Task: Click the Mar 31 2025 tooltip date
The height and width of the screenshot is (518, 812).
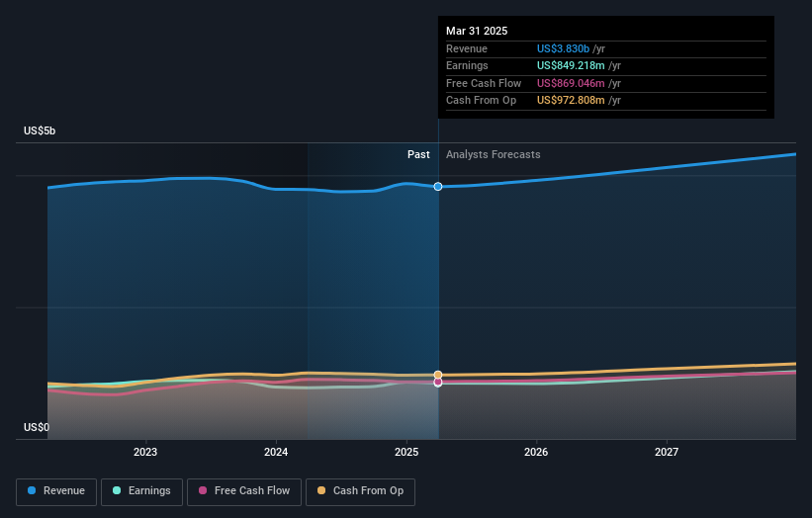Action: point(477,31)
